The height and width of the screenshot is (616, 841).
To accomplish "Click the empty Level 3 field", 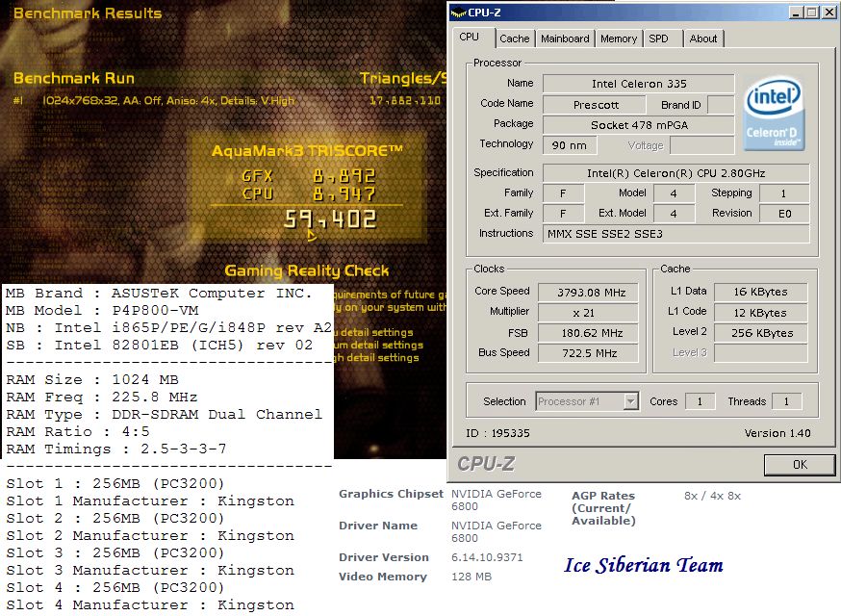I will coord(760,352).
